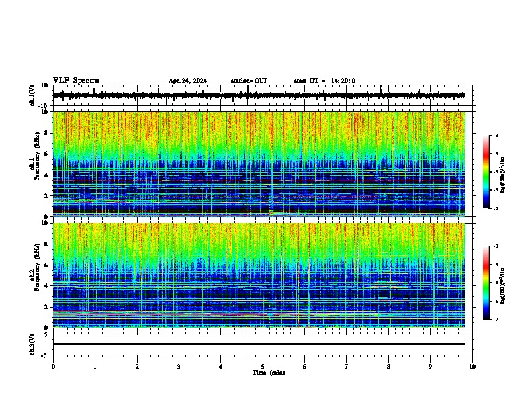532x411 pixels.
Task: Click ch.1 frequency axis tick "8"
Action: pos(47,133)
